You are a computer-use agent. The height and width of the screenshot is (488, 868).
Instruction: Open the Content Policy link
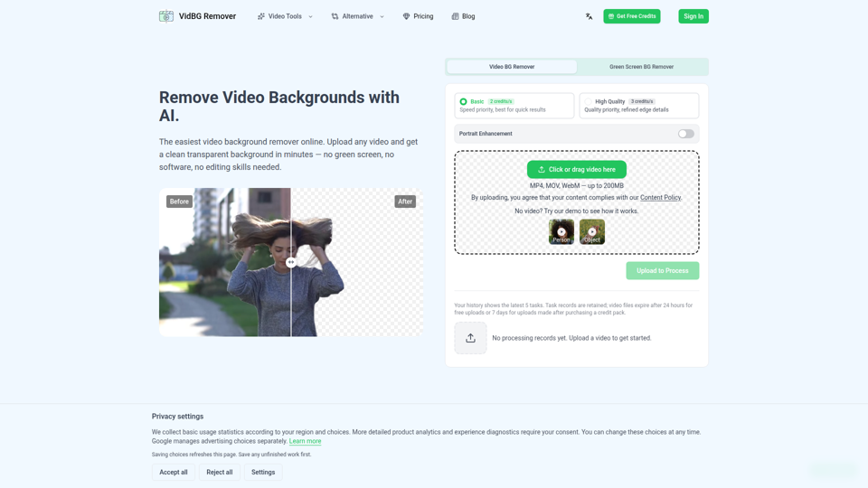[660, 198]
